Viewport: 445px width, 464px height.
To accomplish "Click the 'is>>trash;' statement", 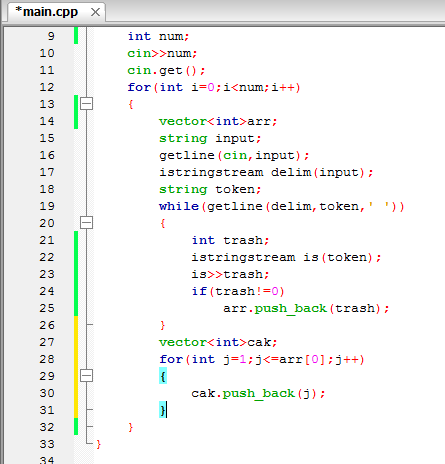I will [x=230, y=274].
